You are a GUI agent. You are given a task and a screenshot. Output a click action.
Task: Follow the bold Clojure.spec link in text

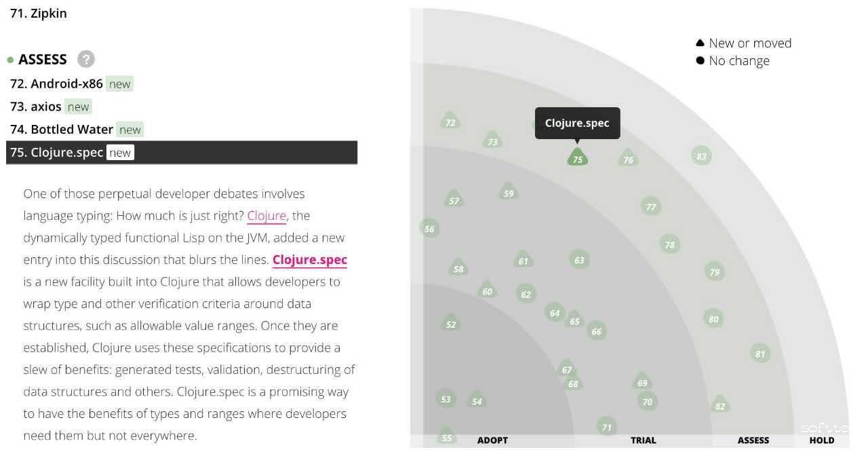pos(310,260)
